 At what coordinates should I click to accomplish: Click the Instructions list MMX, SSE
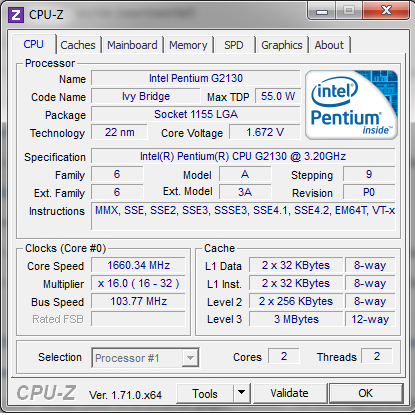pos(243,216)
